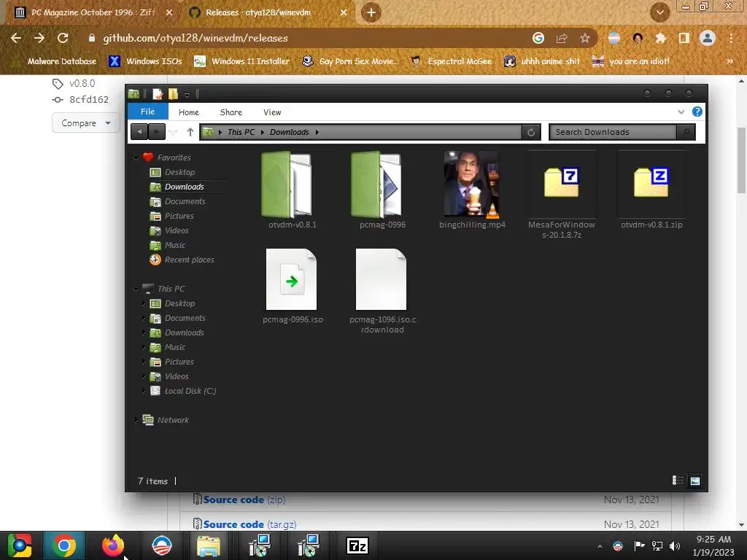Select Local Disk (C:) in tree
Image resolution: width=747 pixels, height=560 pixels.
pos(190,391)
